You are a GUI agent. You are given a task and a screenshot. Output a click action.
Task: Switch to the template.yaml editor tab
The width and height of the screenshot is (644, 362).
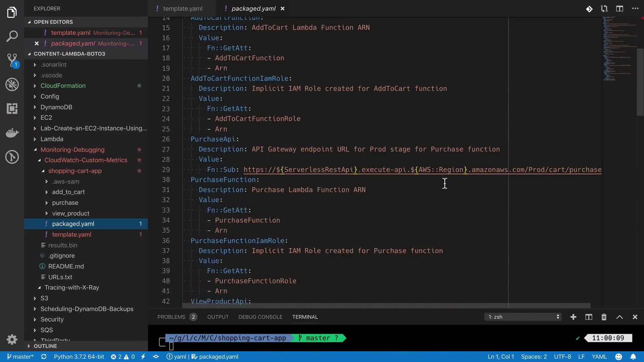(x=182, y=9)
